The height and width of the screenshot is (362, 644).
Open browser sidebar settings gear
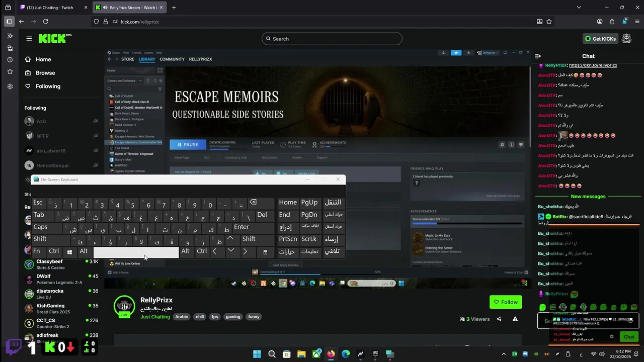click(x=10, y=86)
